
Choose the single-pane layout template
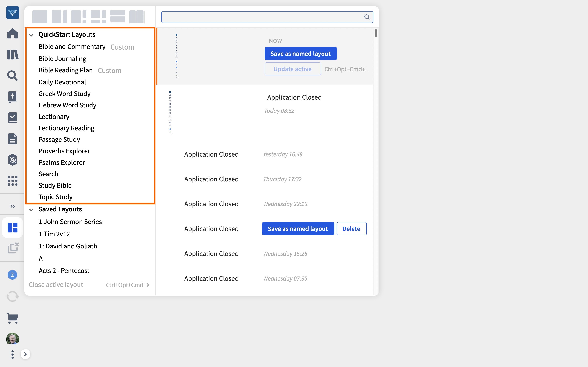(40, 16)
